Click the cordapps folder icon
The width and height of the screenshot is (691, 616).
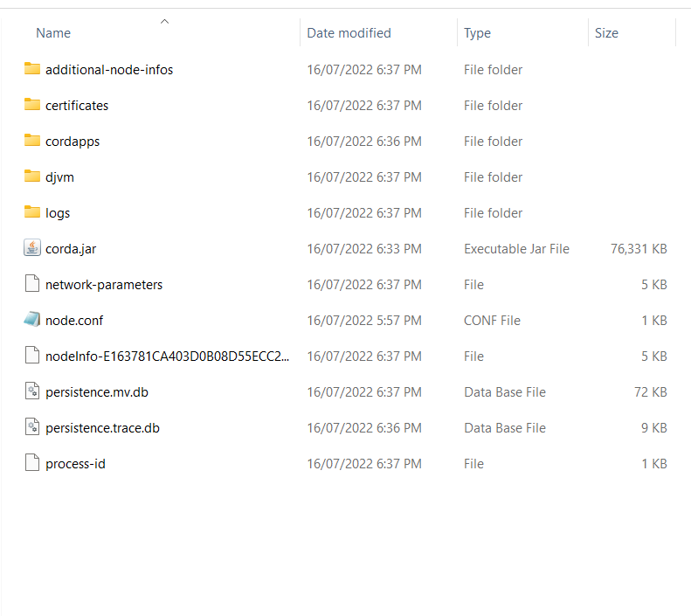pyautogui.click(x=31, y=141)
